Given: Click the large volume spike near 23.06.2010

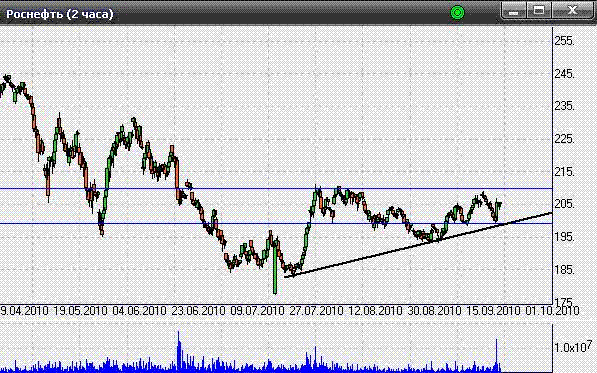Looking at the screenshot, I should pos(179,352).
